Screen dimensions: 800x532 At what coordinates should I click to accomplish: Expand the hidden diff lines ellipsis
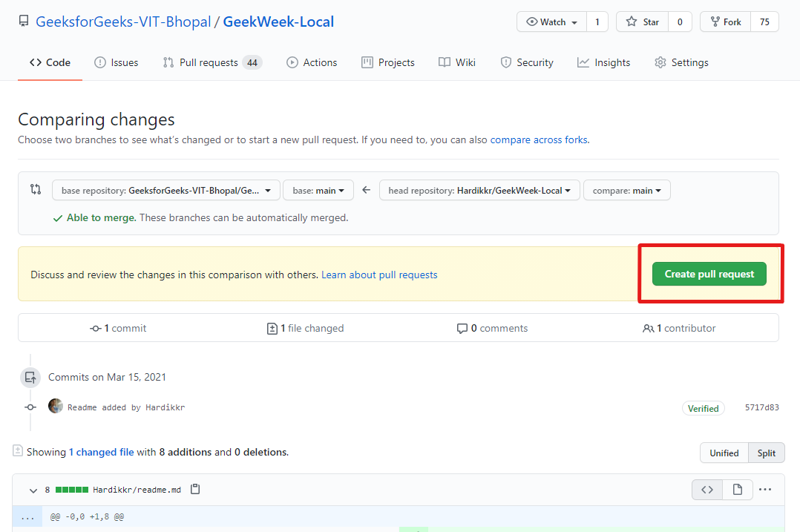(x=27, y=516)
